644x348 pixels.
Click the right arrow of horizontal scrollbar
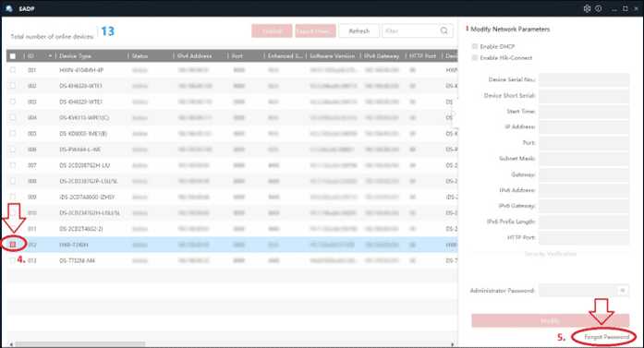(453, 344)
